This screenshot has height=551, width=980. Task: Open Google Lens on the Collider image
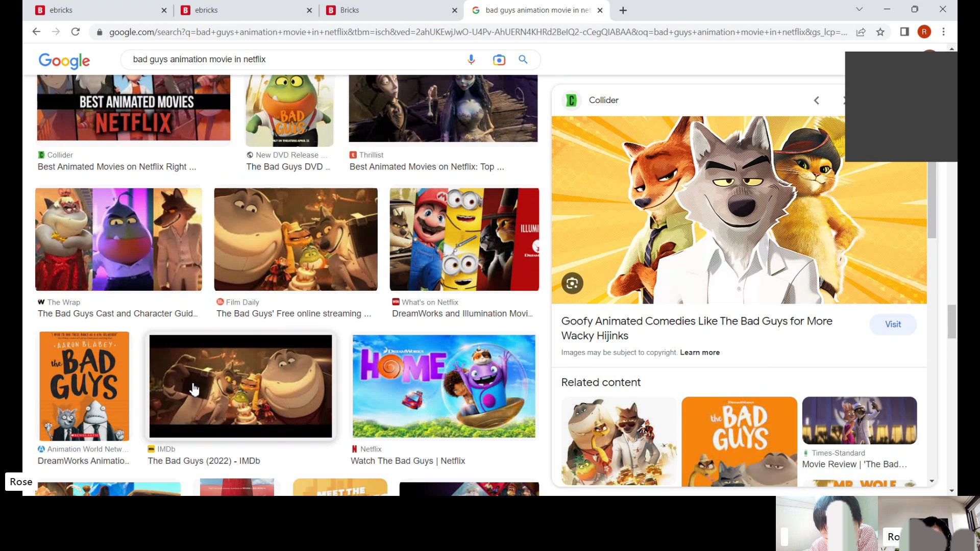coord(572,283)
